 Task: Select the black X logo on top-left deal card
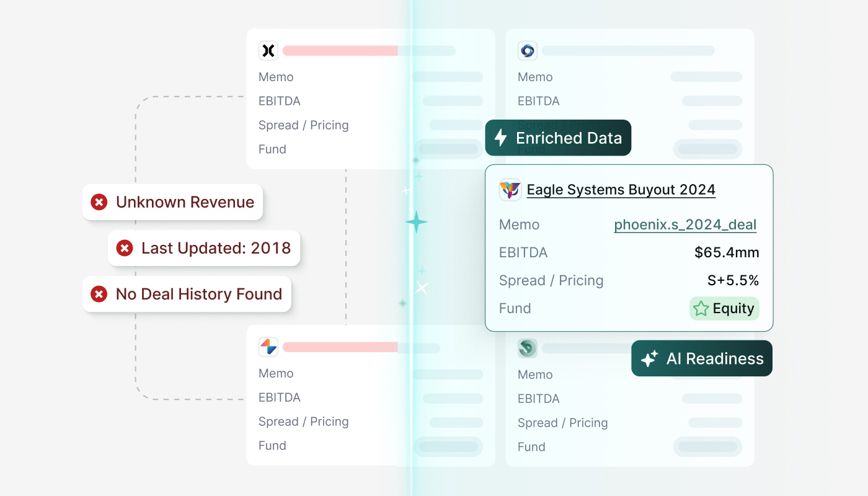[268, 50]
